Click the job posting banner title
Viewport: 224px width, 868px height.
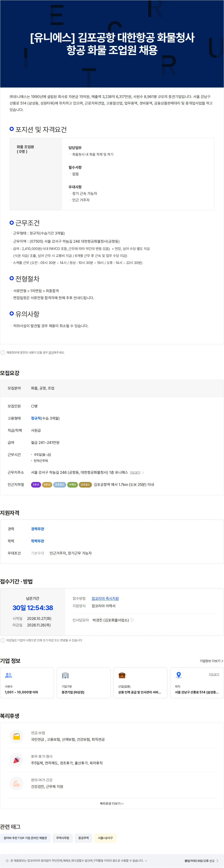(x=112, y=43)
